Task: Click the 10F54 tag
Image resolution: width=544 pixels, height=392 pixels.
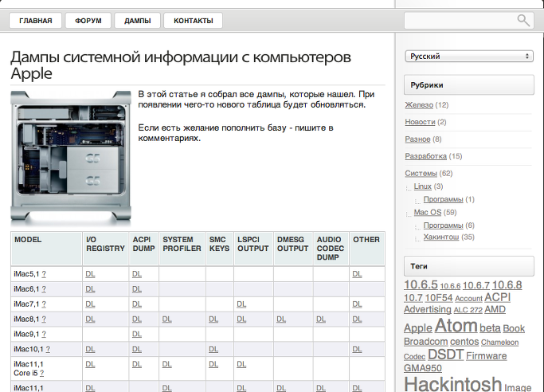Action: pos(439,298)
